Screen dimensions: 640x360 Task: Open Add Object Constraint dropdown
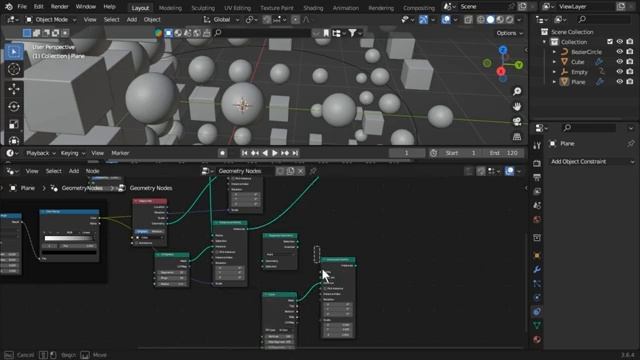point(591,162)
